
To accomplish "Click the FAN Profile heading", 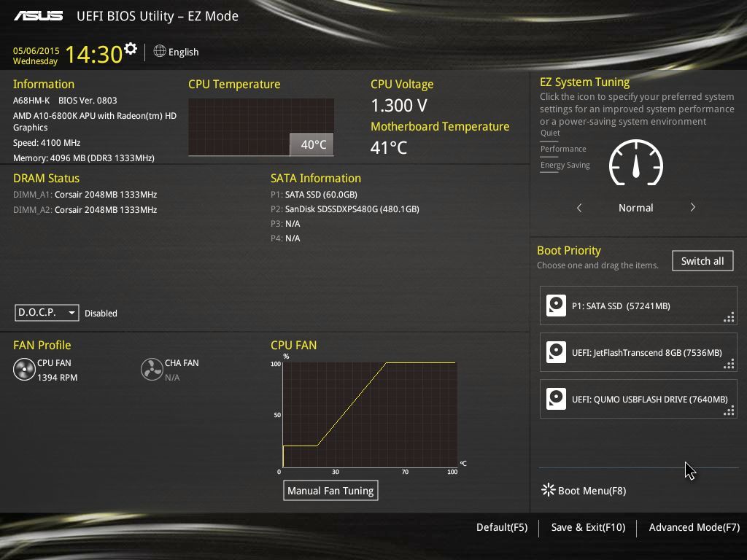I will point(42,345).
